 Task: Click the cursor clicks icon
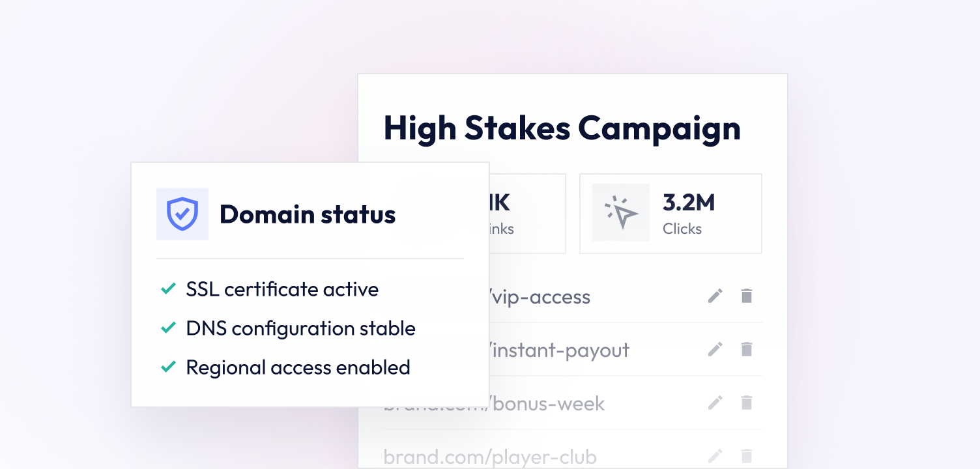tap(620, 212)
